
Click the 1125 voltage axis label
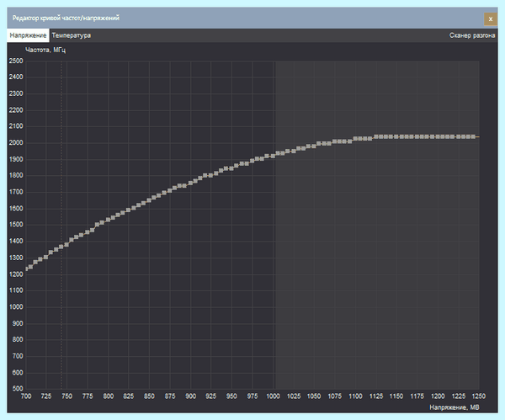pos(376,396)
